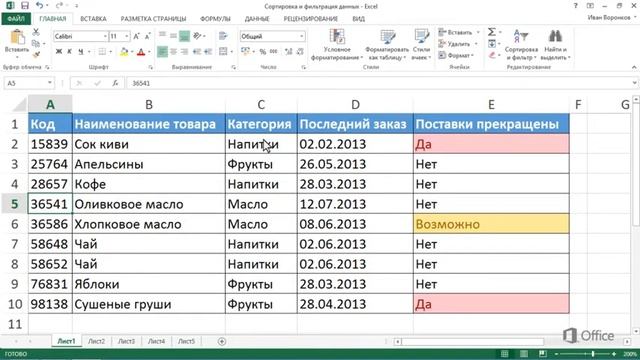Expand Стили ячеек gallery
The height and width of the screenshot is (360, 640).
[x=421, y=45]
